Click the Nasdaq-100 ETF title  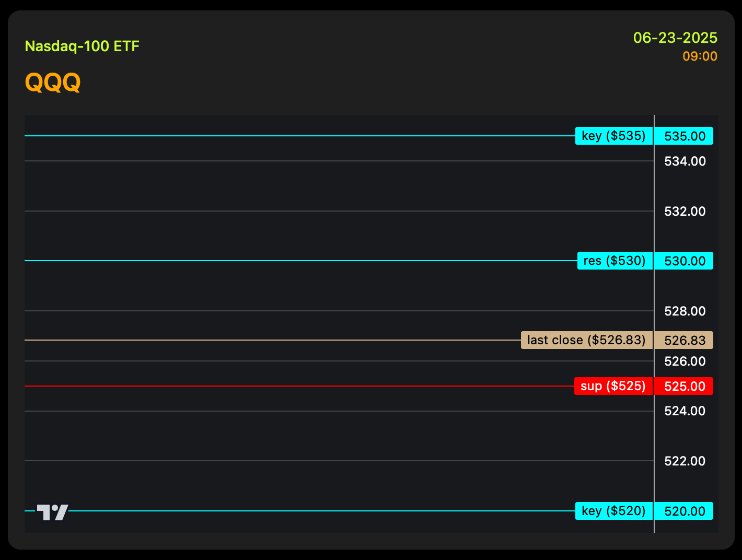(x=82, y=46)
